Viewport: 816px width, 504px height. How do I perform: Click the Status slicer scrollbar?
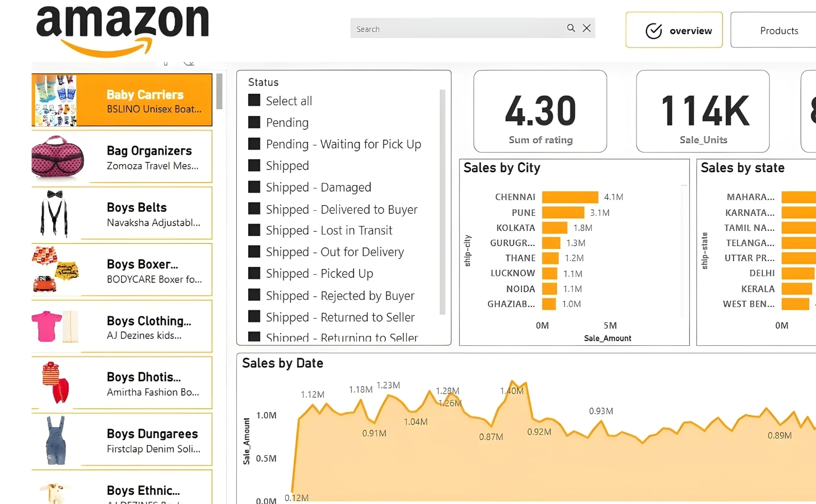pyautogui.click(x=442, y=202)
